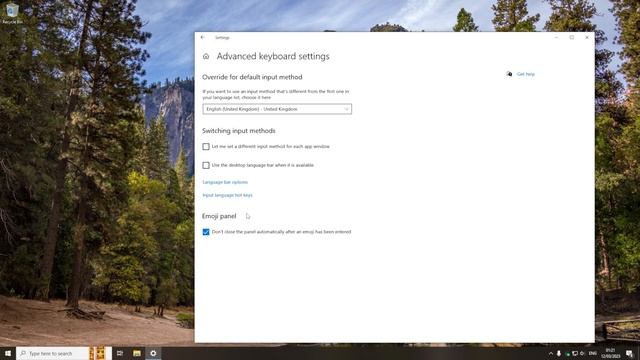Enable the desktop language bar checkbox
The height and width of the screenshot is (360, 640).
(206, 165)
